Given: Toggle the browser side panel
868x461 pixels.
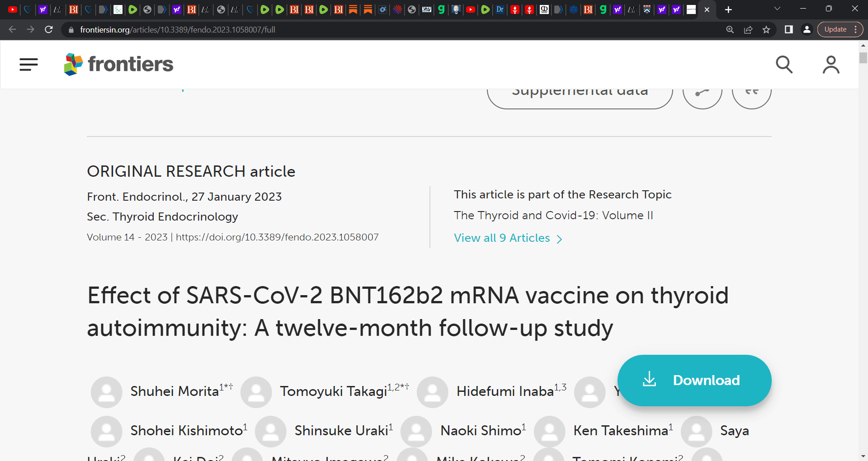Looking at the screenshot, I should coord(788,29).
